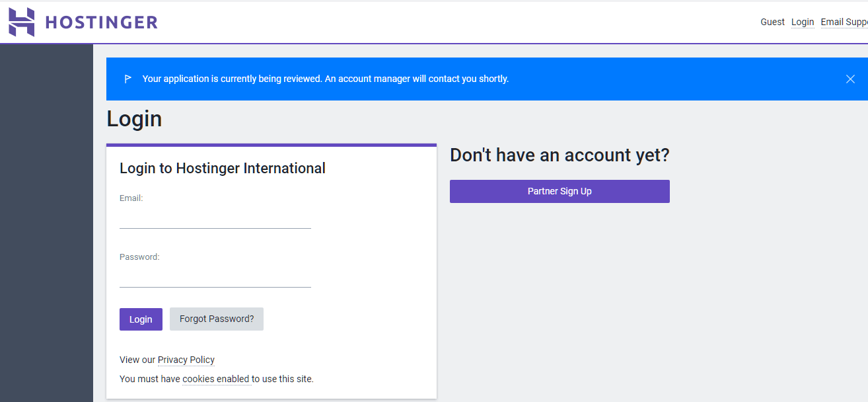
Task: Open the Login link in top navigation
Action: 803,22
